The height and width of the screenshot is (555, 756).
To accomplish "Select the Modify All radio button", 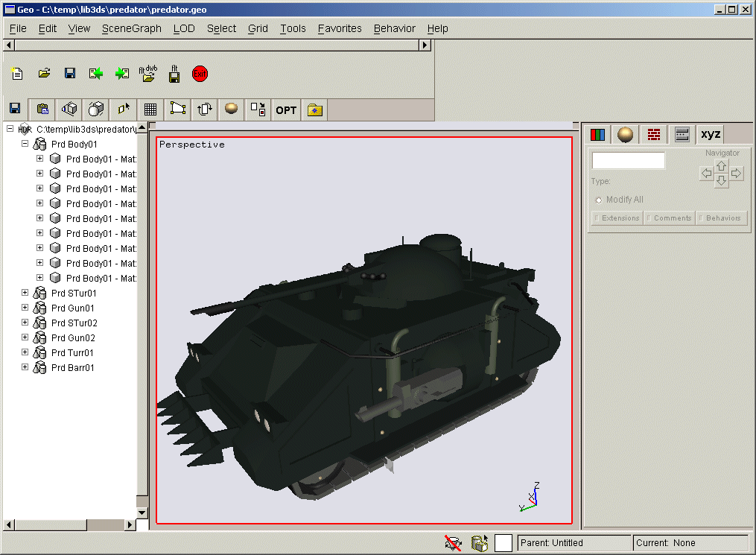I will click(599, 200).
